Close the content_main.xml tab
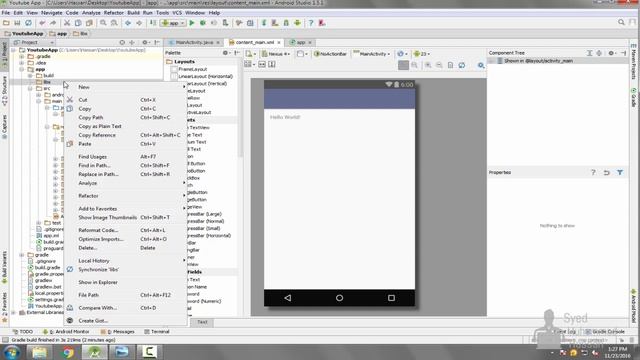Screen dimensions: 640x360 pos(279,42)
